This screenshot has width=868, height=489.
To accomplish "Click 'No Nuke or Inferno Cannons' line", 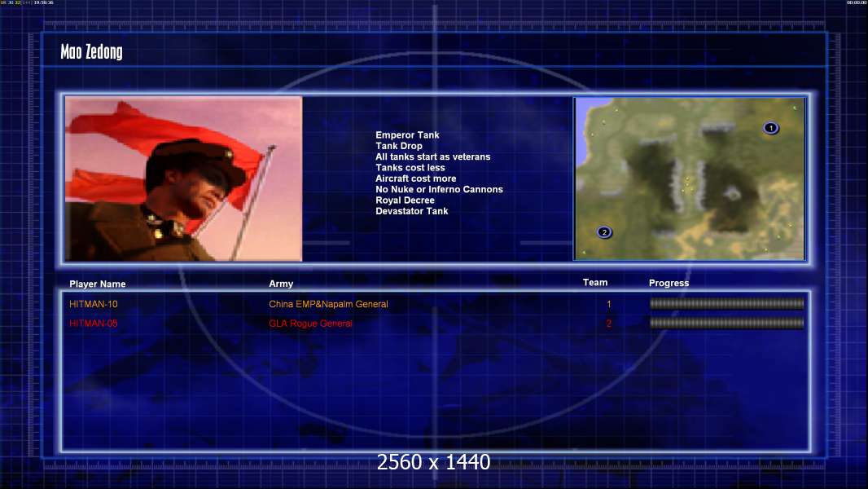I will pyautogui.click(x=439, y=189).
